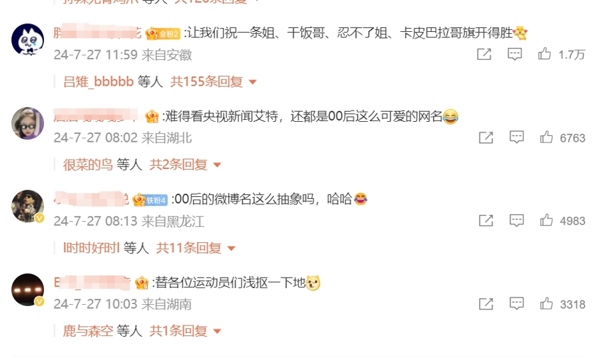This screenshot has width=599, height=364.
Task: Share the 湖南 comment posted at 10:03
Action: (486, 304)
